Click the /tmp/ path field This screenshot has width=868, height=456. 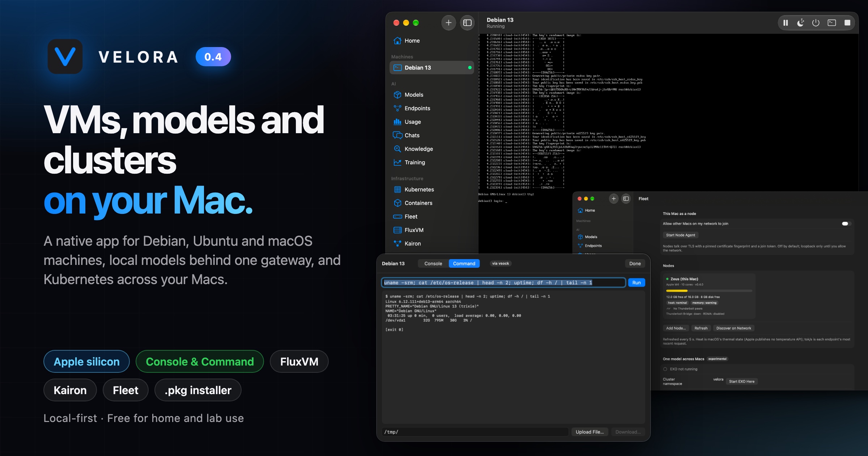tap(475, 432)
